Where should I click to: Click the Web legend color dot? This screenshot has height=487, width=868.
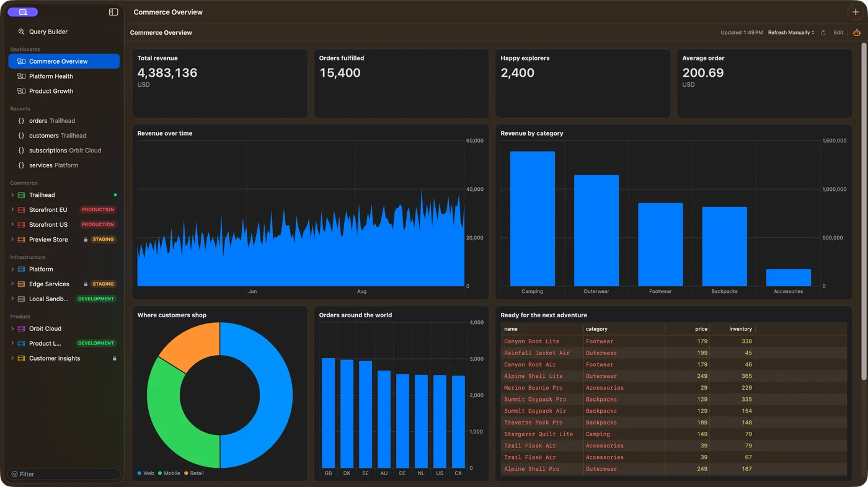139,473
